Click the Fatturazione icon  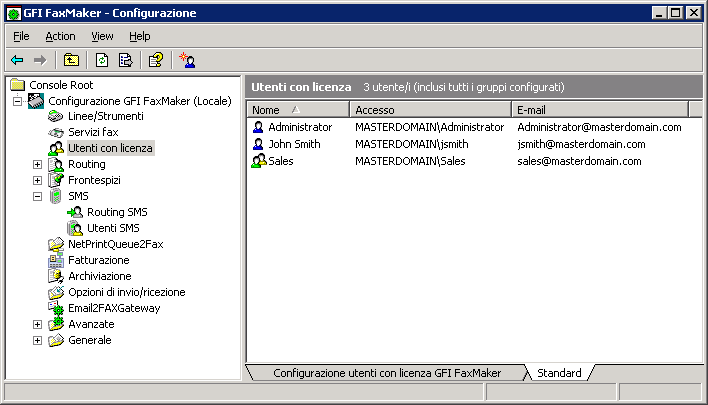point(56,260)
